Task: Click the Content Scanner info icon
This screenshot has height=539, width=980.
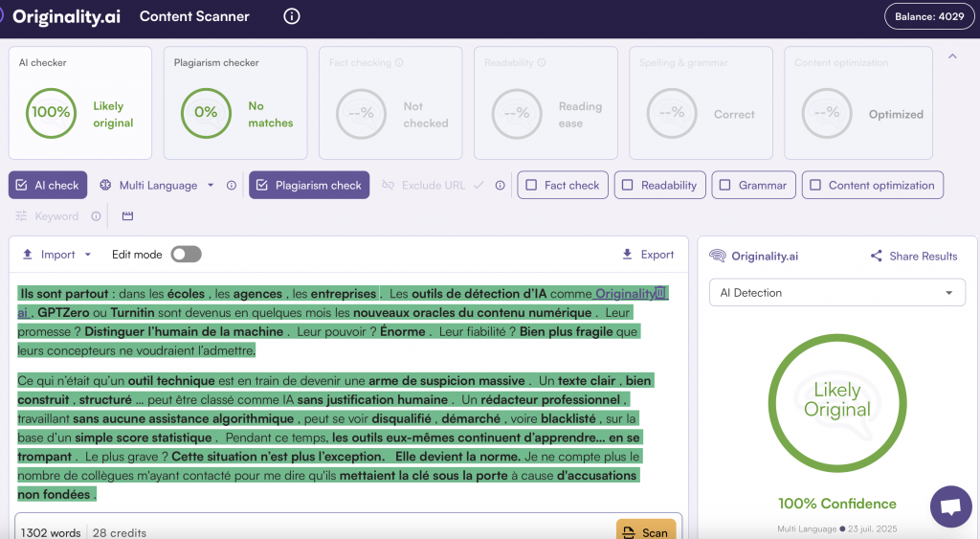Action: point(292,16)
